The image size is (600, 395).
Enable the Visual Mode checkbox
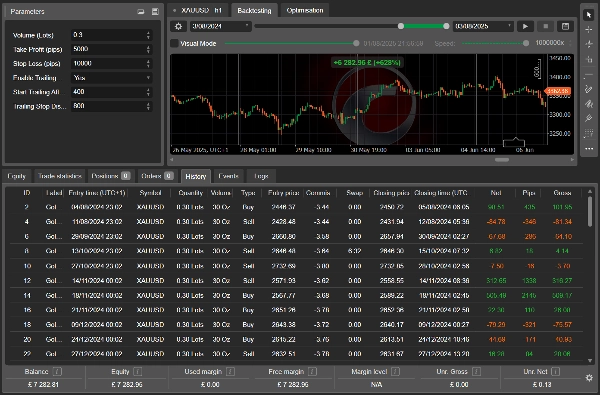point(174,43)
